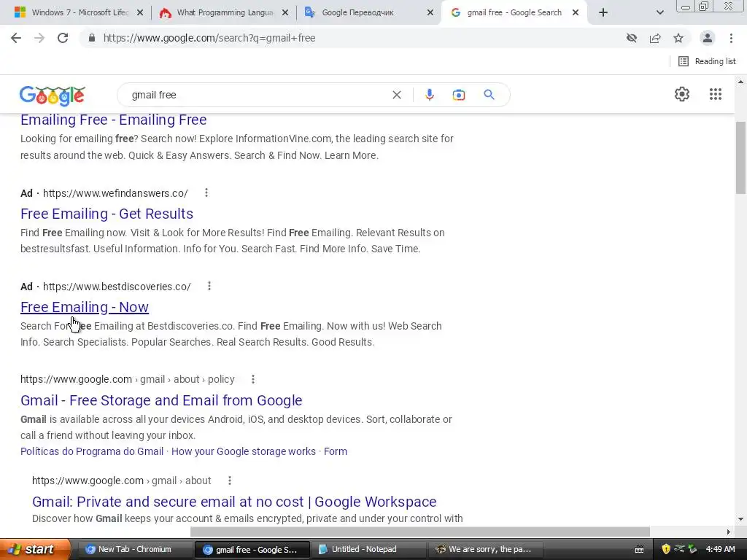
Task: Open options for the gmail about policy result
Action: pyautogui.click(x=253, y=379)
